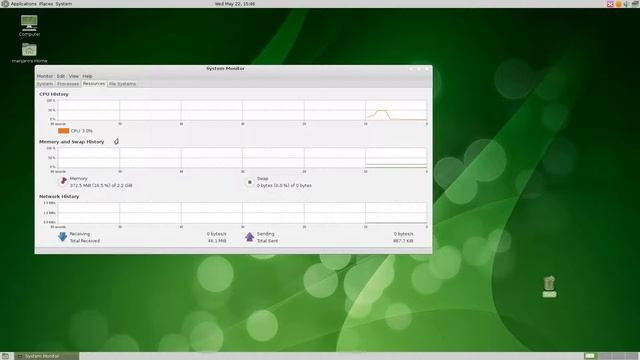
Task: Open the manjaro's Home folder icon
Action: 29,50
